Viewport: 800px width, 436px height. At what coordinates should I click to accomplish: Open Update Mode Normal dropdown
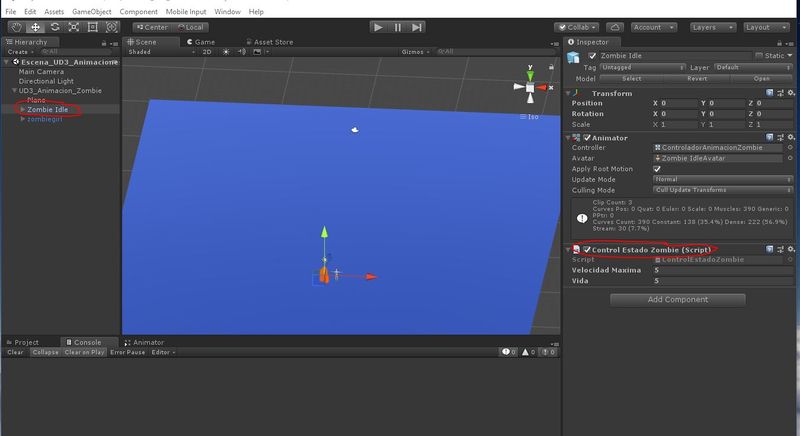722,179
